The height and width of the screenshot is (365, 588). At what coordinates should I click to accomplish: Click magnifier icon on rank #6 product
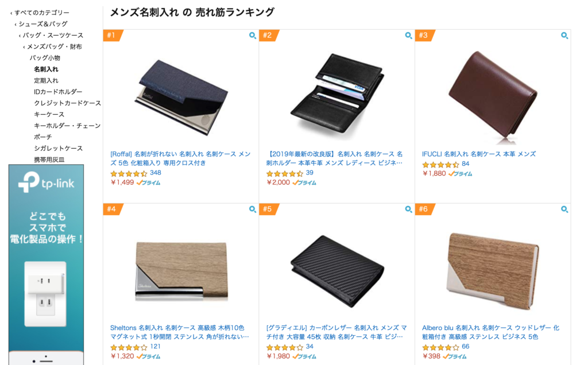[x=564, y=209]
